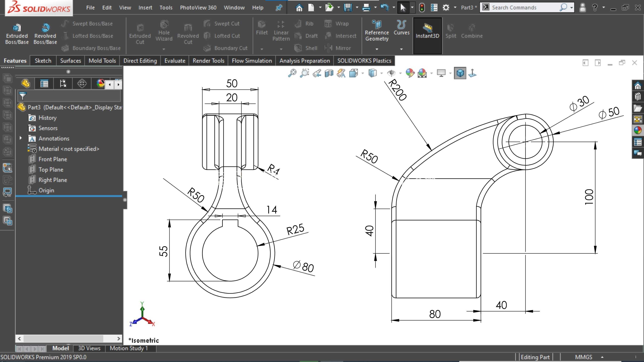
Task: Click the feature tree horizontal scrollbar
Action: 69,339
